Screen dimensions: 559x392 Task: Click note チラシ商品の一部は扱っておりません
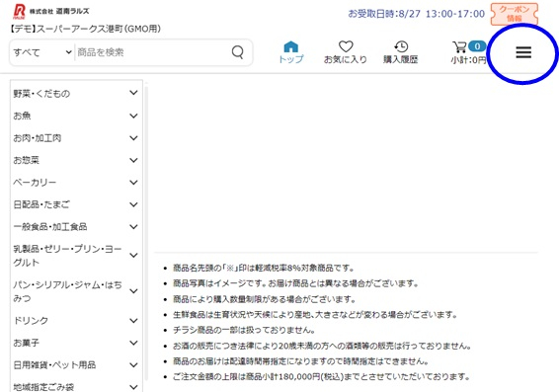(244, 331)
